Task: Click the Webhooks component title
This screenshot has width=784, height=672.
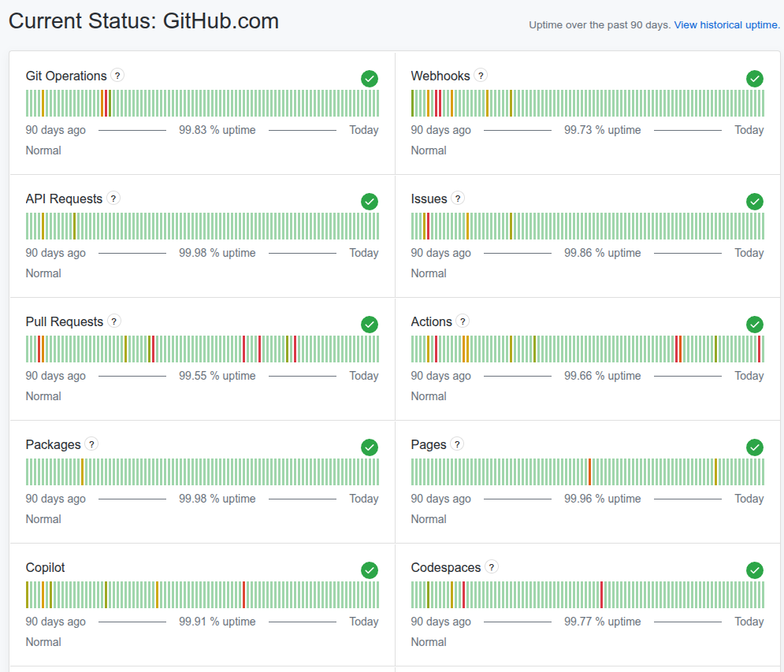Action: coord(440,76)
